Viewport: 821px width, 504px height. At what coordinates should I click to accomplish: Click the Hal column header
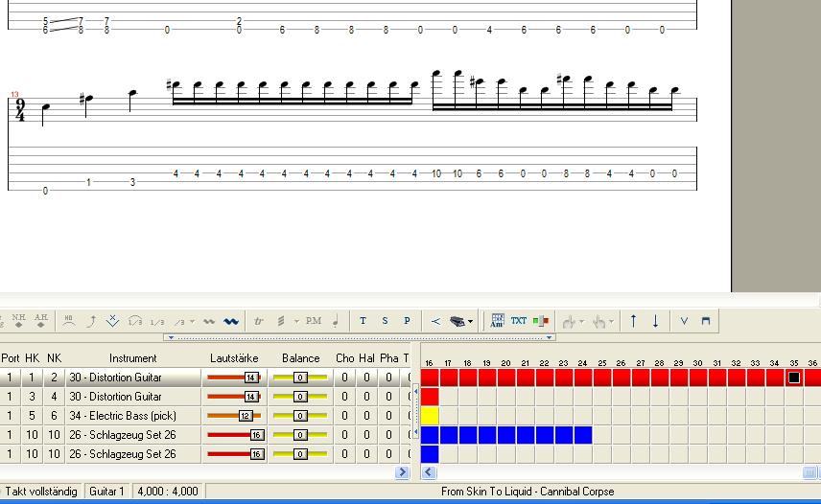(x=366, y=358)
